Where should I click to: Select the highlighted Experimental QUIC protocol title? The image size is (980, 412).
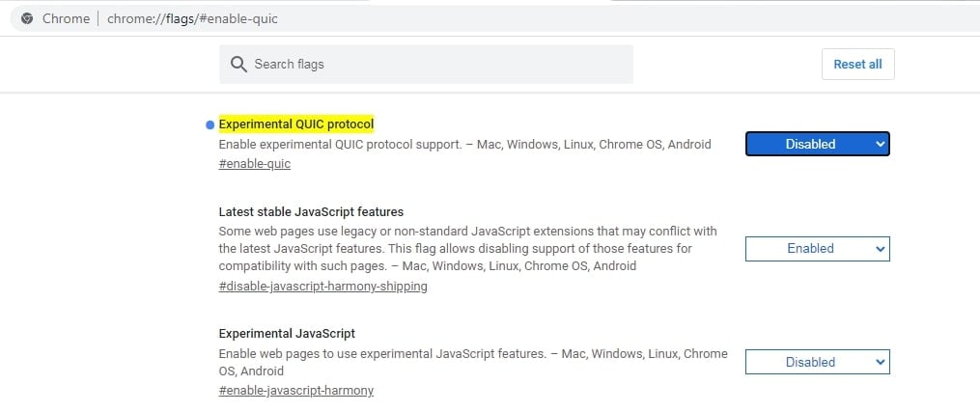point(296,124)
